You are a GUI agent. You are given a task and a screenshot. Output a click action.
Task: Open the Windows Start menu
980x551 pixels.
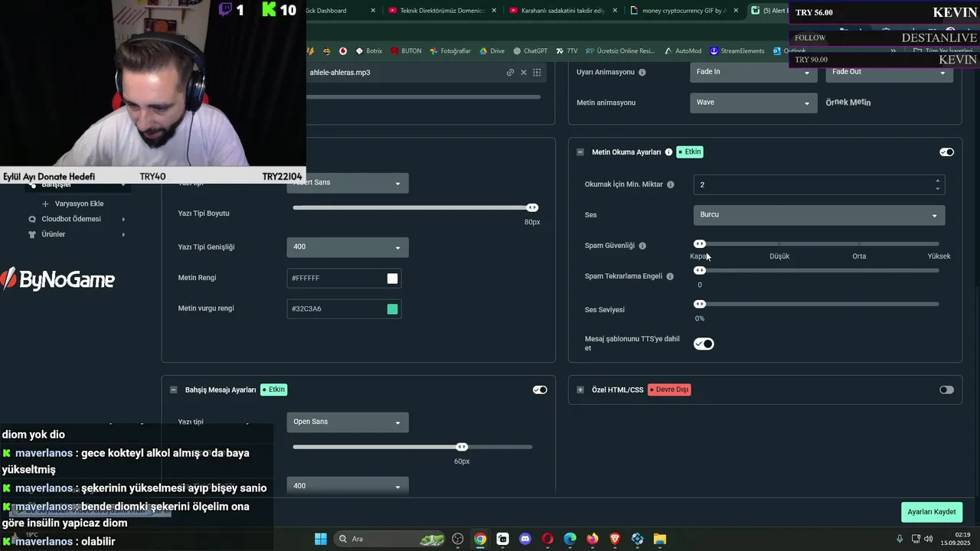(x=321, y=539)
